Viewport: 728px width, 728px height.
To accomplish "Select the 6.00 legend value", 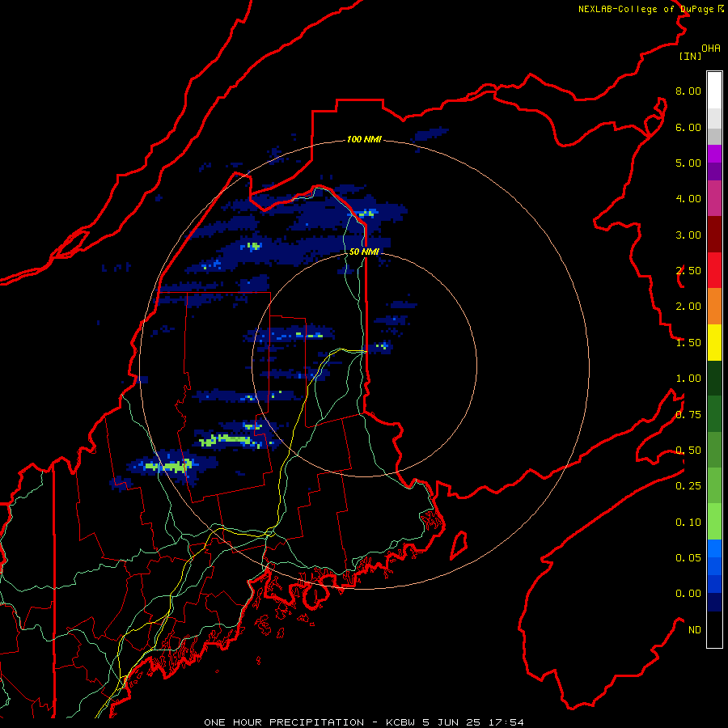I will 688,127.
